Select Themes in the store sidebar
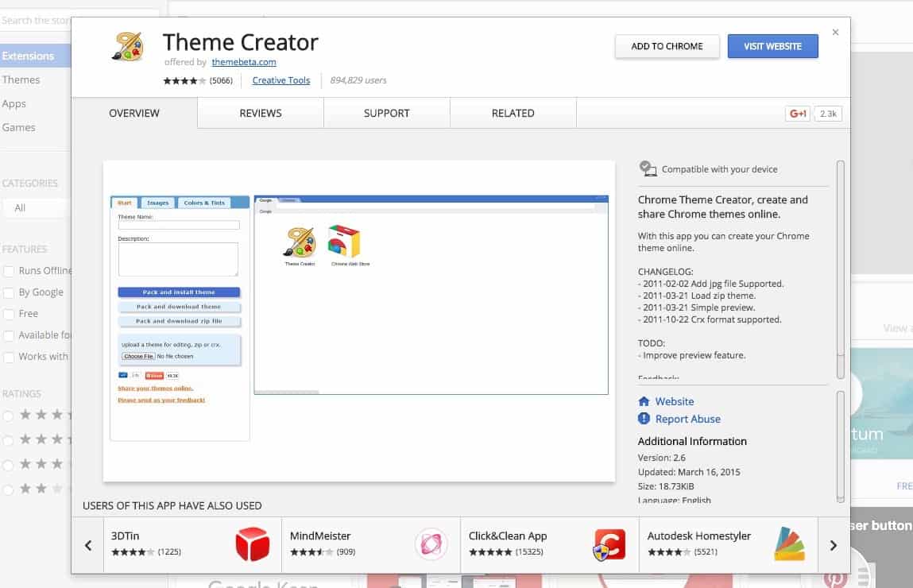The width and height of the screenshot is (913, 588). [21, 79]
